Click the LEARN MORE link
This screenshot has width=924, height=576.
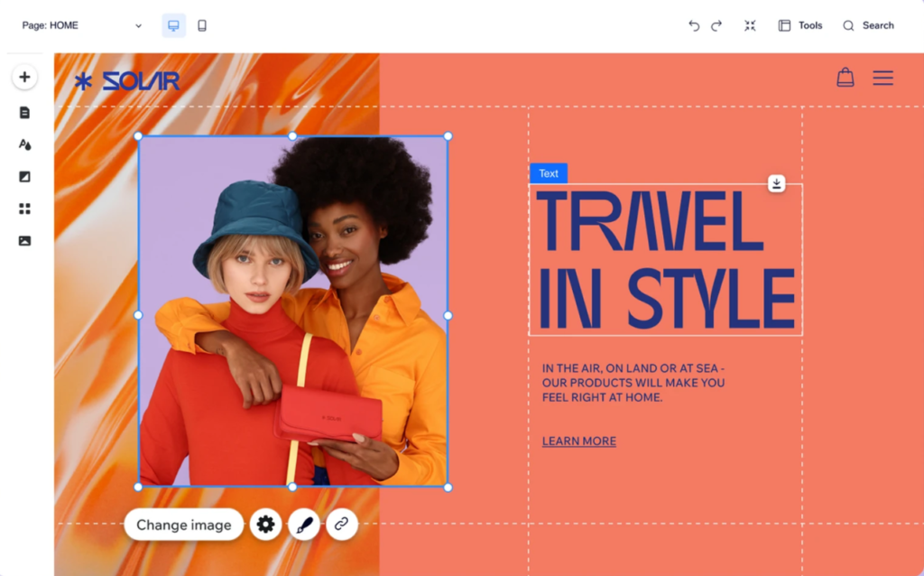(x=579, y=441)
